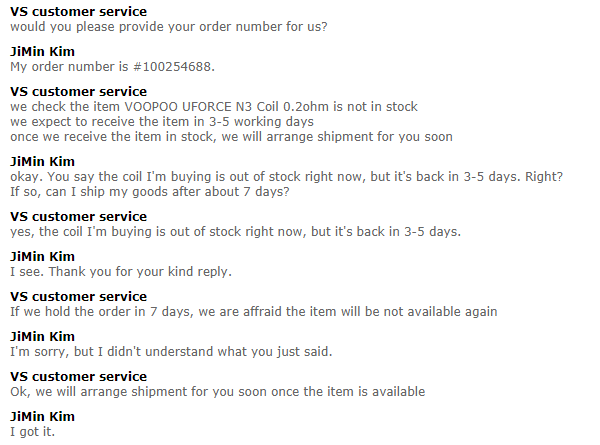Click the VOOPOO UFORCE N3 Coil not in stock line

tap(214, 106)
